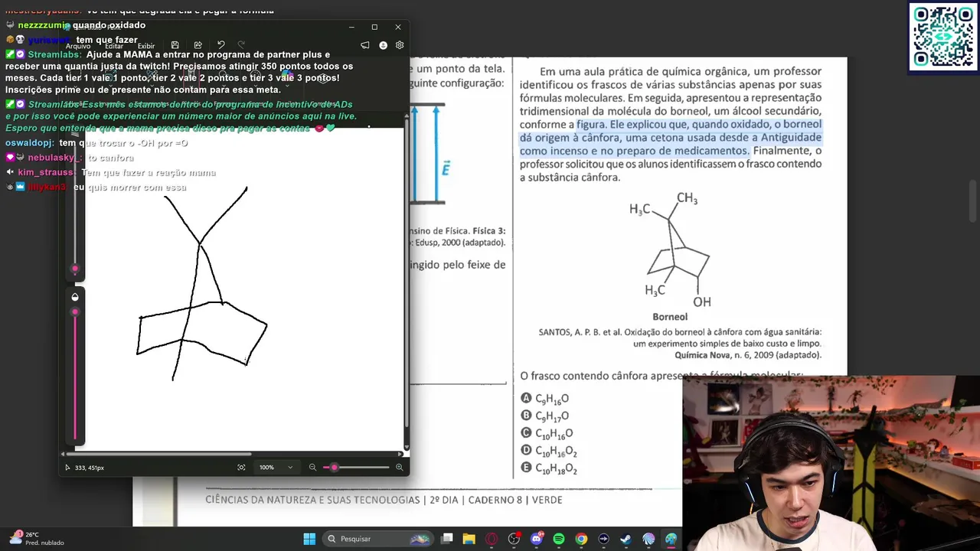Open File Explorer from taskbar
The width and height of the screenshot is (980, 551).
tap(469, 539)
